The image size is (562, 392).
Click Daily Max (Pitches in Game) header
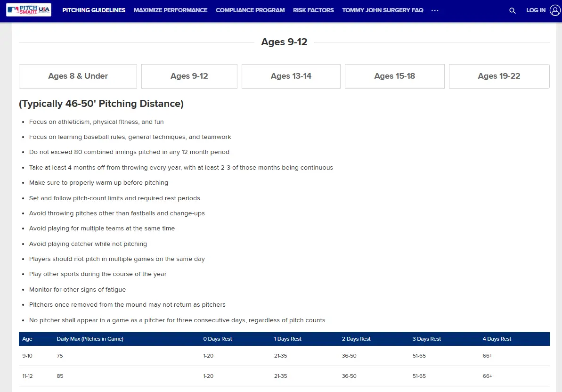tap(90, 339)
